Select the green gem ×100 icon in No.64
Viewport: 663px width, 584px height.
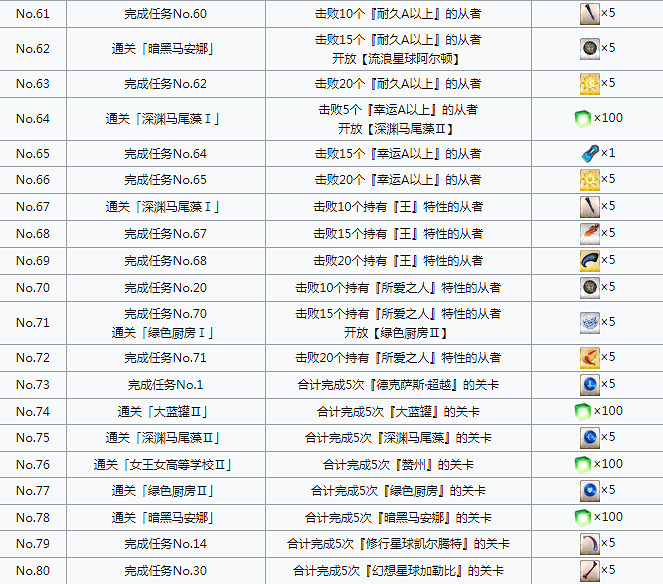tap(584, 118)
